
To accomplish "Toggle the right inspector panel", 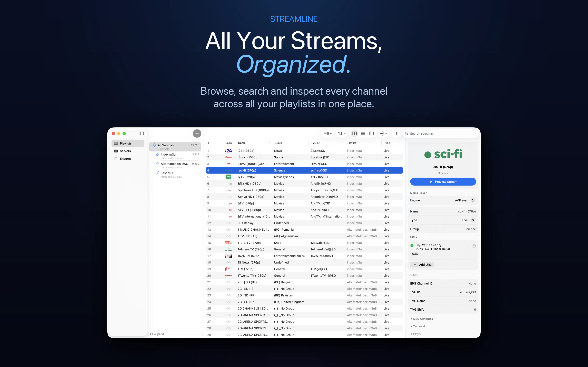I will coord(395,133).
